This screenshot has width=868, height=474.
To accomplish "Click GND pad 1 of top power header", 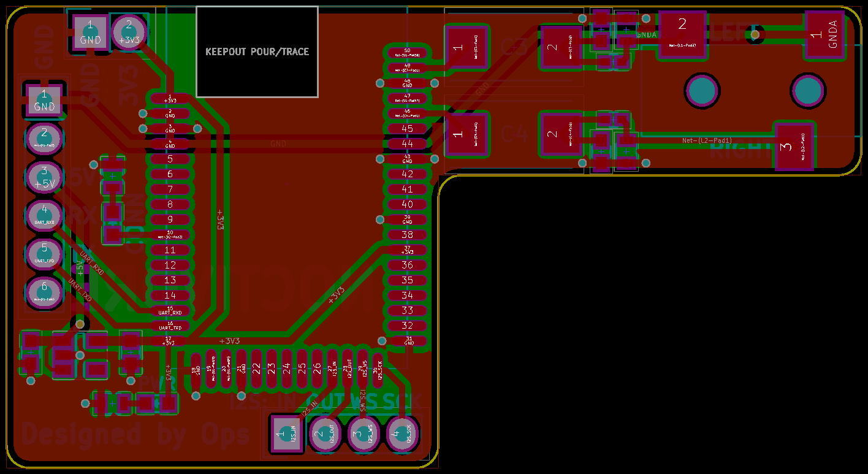I will coord(91,32).
